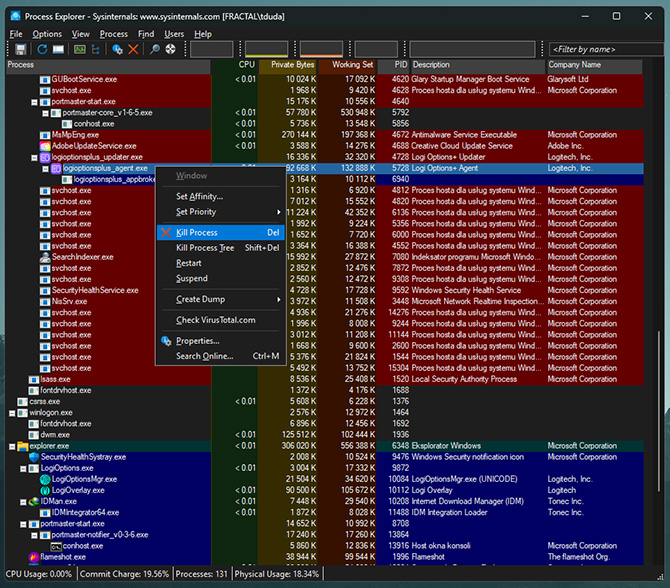The image size is (670, 588).
Task: Sort by the Description column header
Action: click(479, 65)
